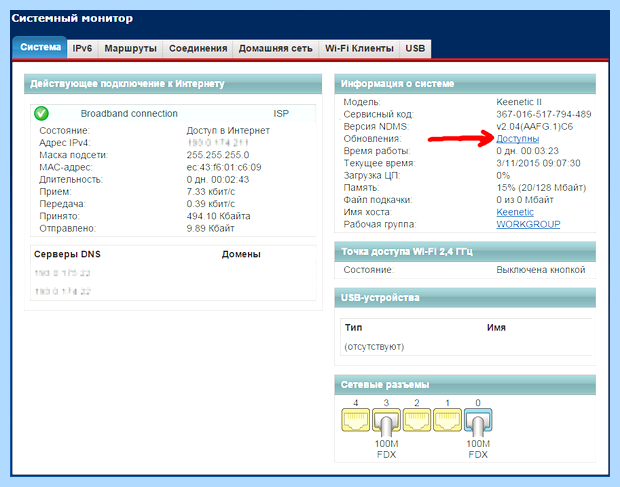620x487 pixels.
Task: Click transmit rate 0.39 кбит/с
Action: pyautogui.click(x=211, y=204)
